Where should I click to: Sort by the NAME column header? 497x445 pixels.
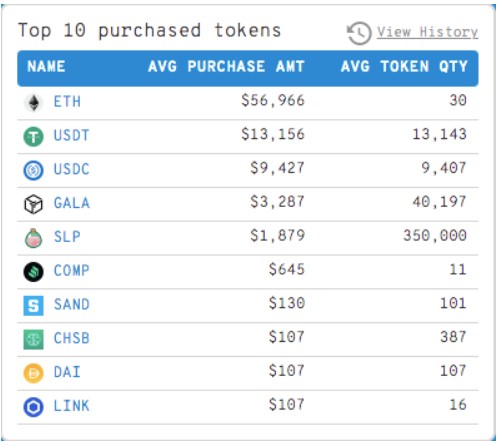coord(46,67)
